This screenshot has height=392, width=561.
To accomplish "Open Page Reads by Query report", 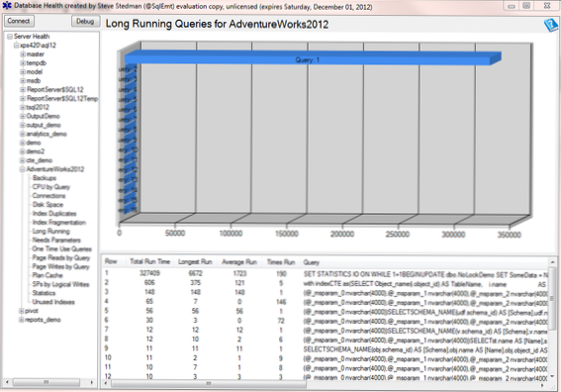I will [x=61, y=257].
